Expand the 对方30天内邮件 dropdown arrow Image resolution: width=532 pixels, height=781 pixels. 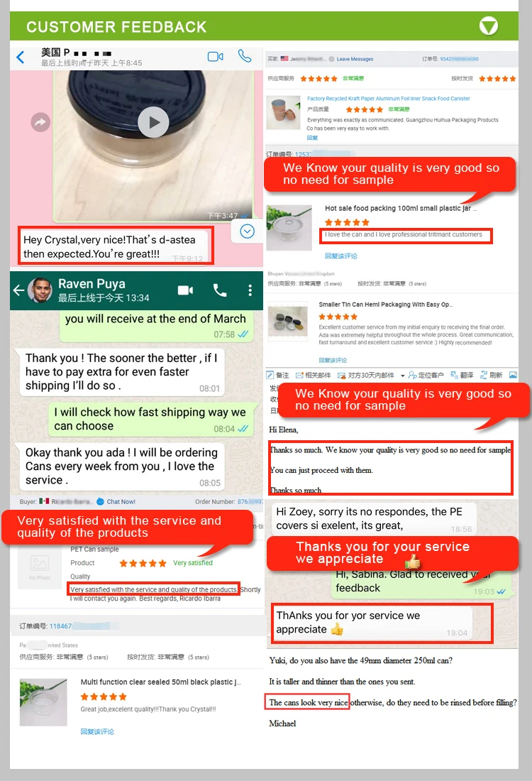click(x=403, y=376)
